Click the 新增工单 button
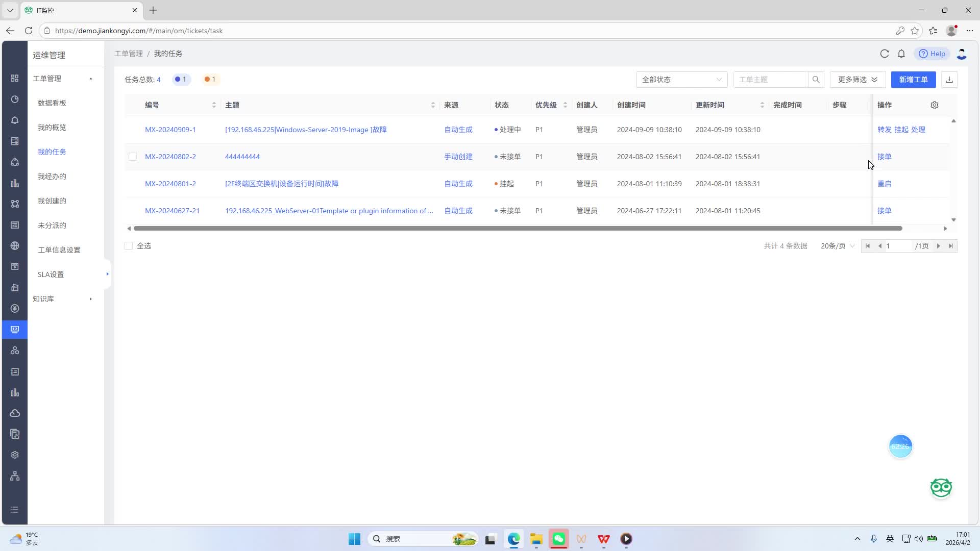Screen dimensions: 980x551 913,80
